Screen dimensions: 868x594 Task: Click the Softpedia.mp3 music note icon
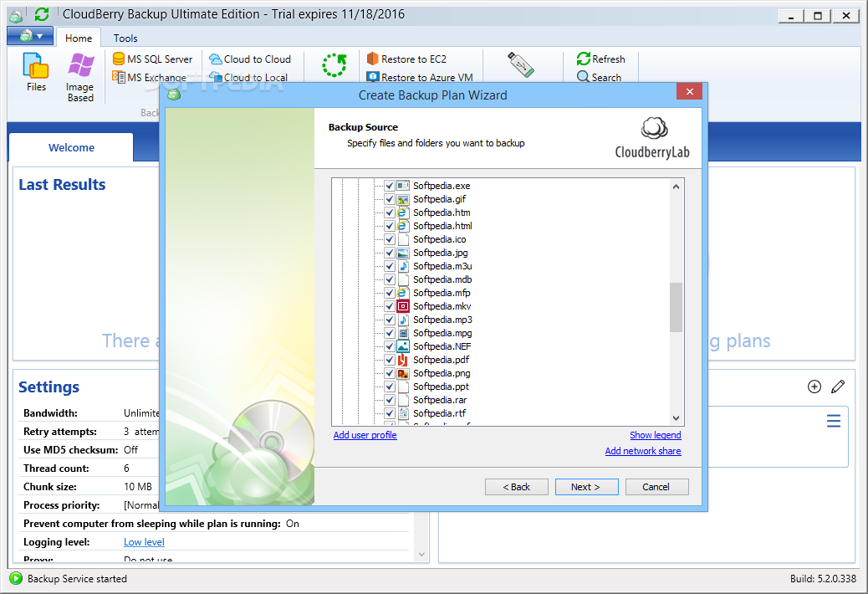403,320
